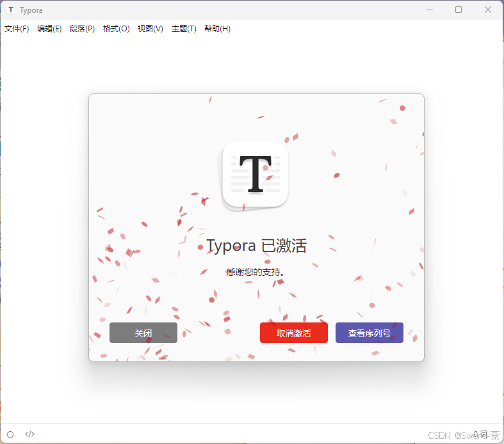Viewport: 504px width, 444px height.
Task: Click the red 取消激活 button
Action: [294, 333]
